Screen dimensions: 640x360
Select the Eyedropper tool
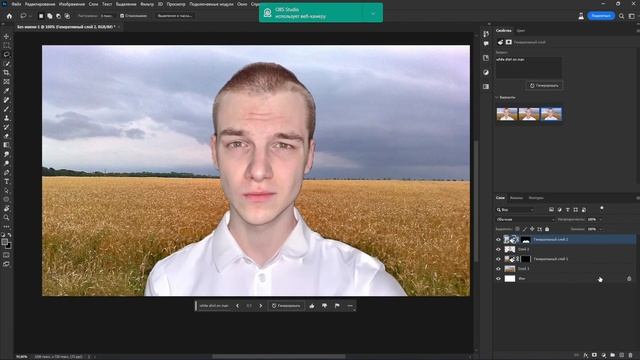(7, 91)
